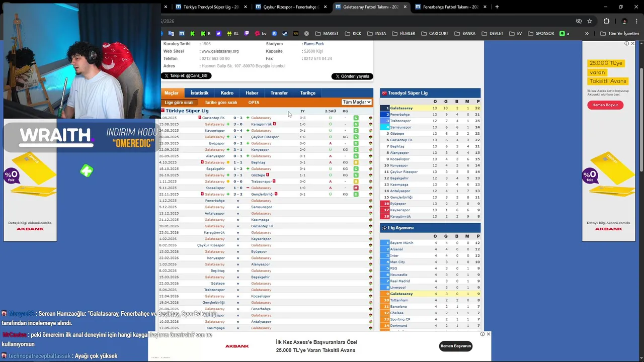Screen dimensions: 644x362
Task: Open the green K 'R' bookmark
Action: coord(205,34)
